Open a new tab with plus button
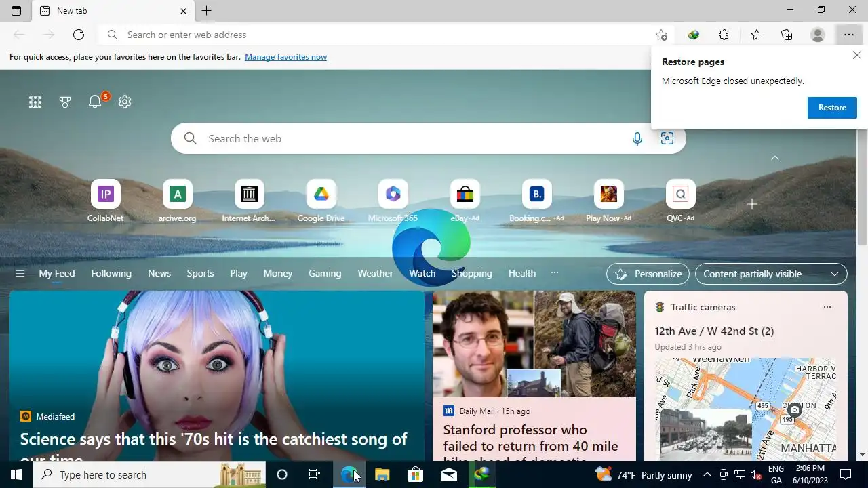Image resolution: width=868 pixels, height=488 pixels. [x=207, y=11]
